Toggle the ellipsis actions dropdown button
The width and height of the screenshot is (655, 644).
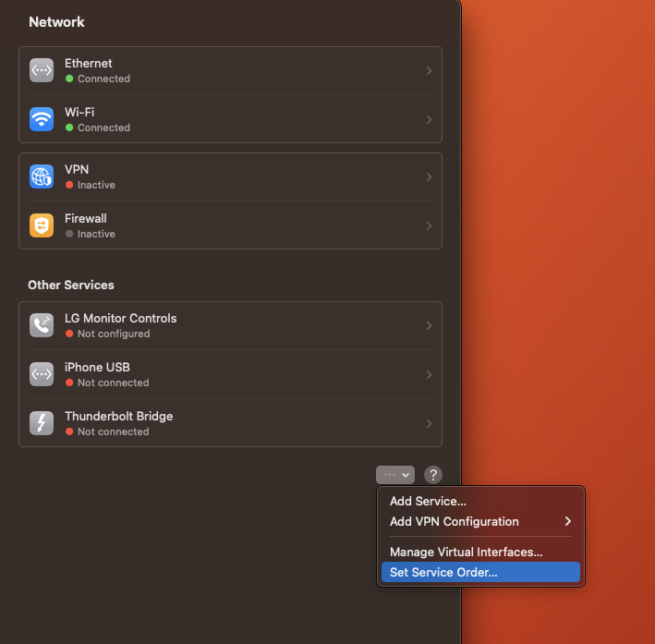pyautogui.click(x=395, y=475)
